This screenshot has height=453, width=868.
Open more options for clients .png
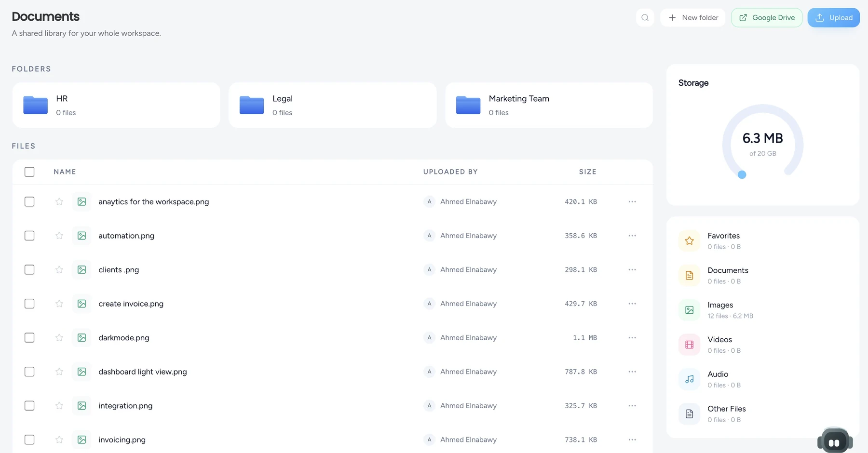coord(632,269)
